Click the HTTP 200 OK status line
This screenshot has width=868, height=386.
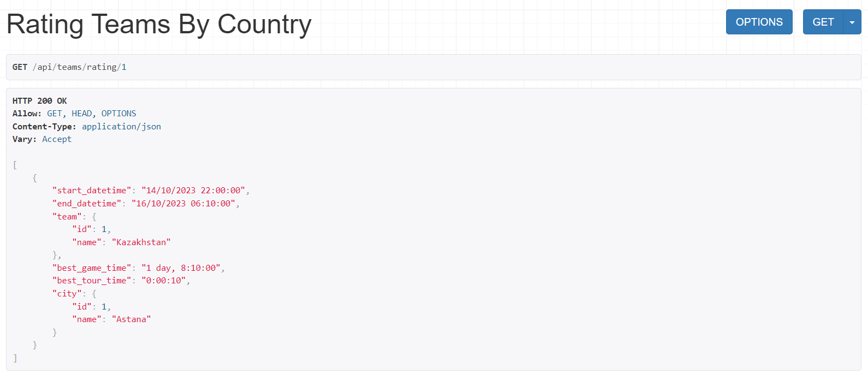(x=40, y=101)
